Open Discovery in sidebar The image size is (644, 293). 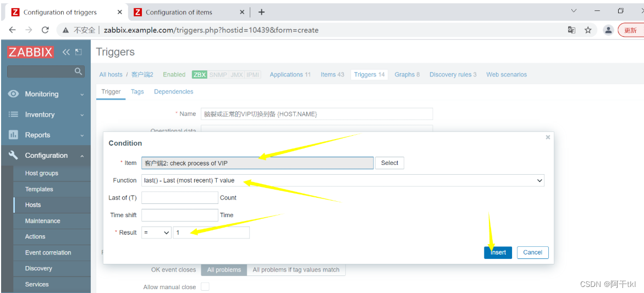(38, 268)
